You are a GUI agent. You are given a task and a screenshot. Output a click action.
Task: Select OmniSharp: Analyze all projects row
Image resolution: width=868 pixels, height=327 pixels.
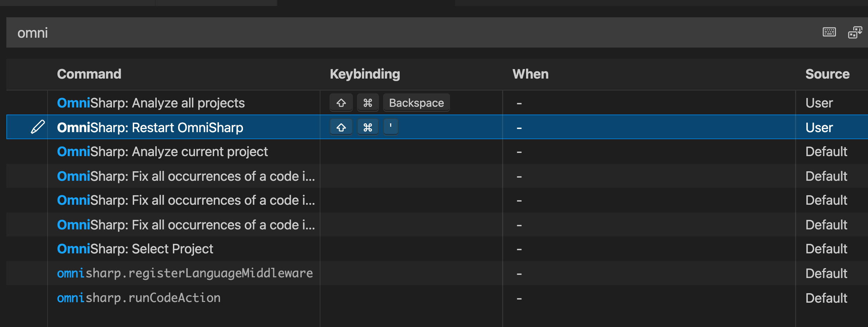click(437, 103)
